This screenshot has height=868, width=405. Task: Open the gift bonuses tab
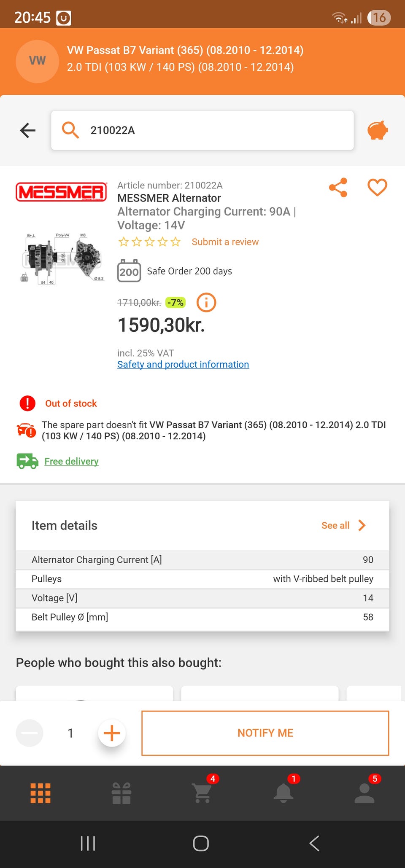pos(121,793)
